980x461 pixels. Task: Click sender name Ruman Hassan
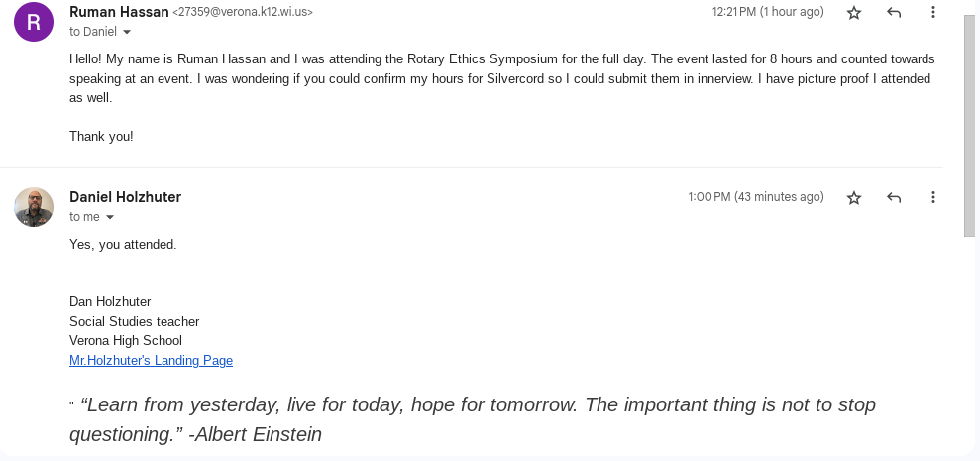pyautogui.click(x=119, y=12)
